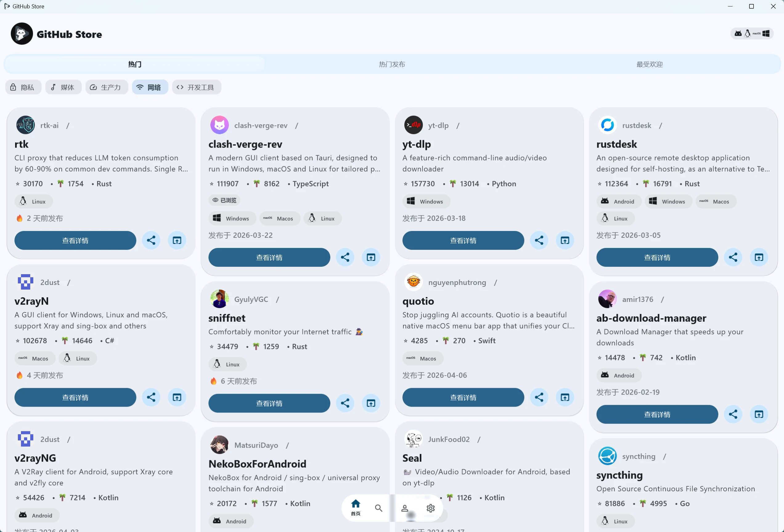Expand the rtk-ai author details

click(x=49, y=125)
